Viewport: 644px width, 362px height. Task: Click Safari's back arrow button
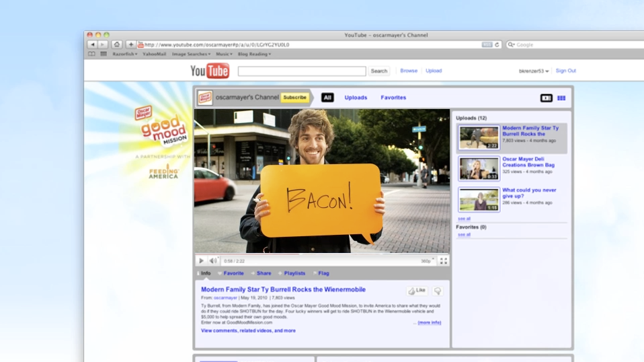click(92, 44)
